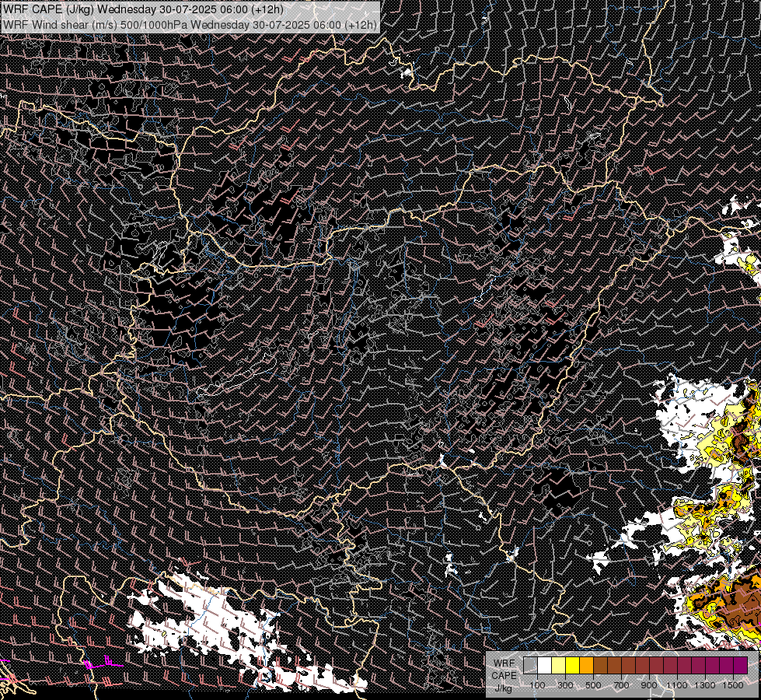
Task: Click the legend unit label J/kg
Action: tap(504, 688)
